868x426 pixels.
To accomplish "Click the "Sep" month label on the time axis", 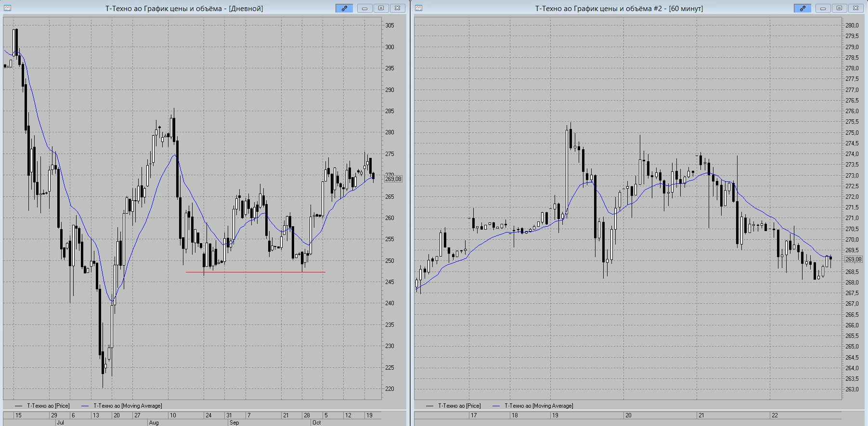I will (x=234, y=423).
